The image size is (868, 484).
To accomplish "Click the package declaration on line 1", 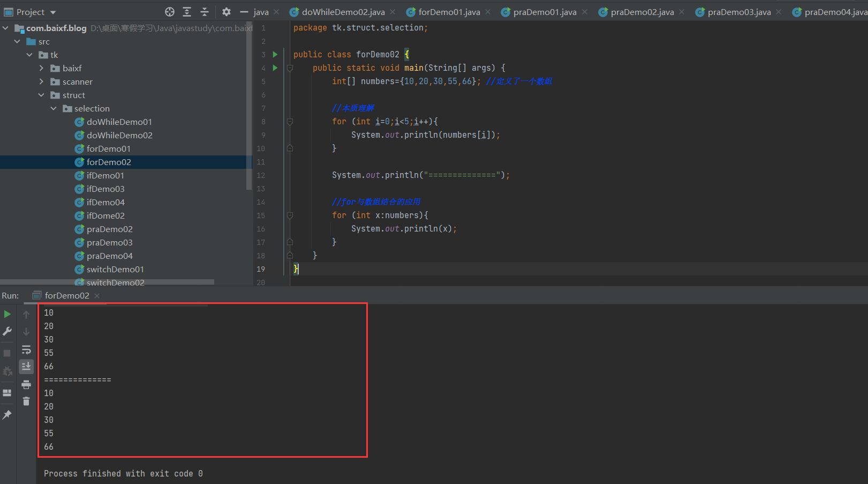I will click(360, 28).
